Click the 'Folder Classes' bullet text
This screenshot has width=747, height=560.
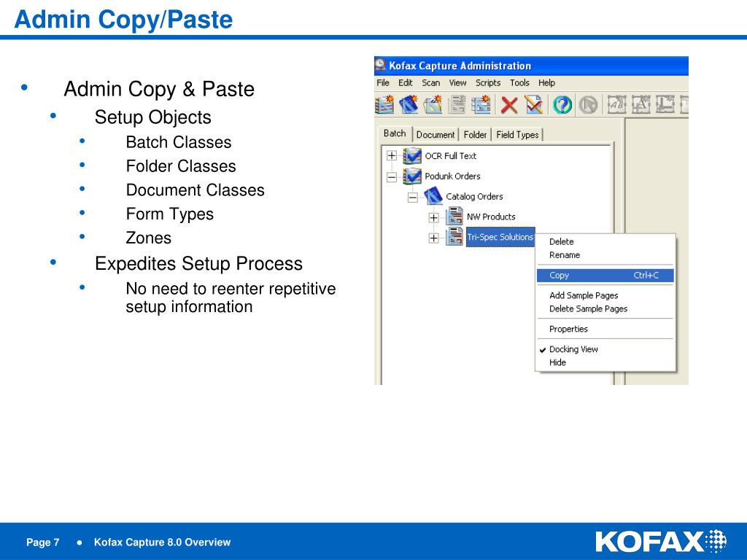[x=181, y=166]
